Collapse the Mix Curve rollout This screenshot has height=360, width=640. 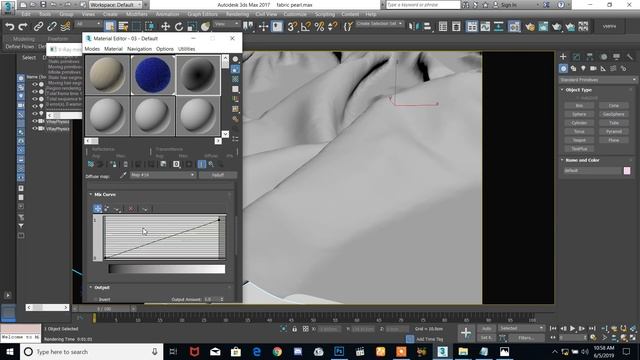pos(91,195)
